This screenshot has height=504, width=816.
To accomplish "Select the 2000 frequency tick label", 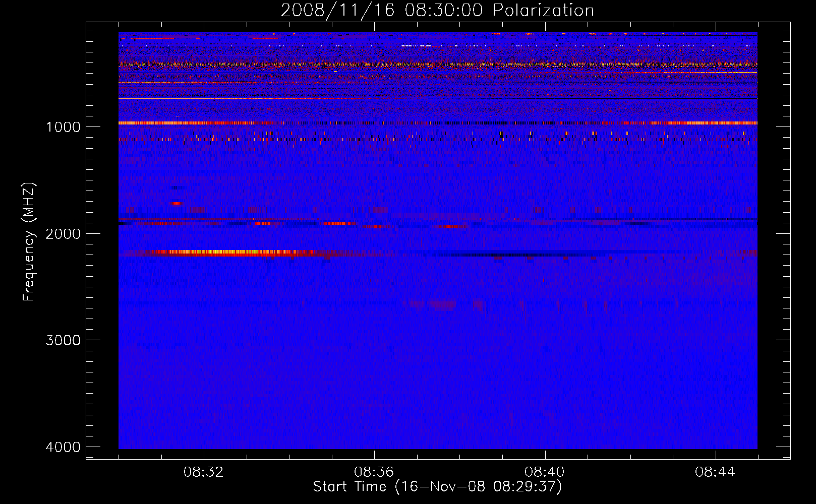I will click(x=63, y=233).
